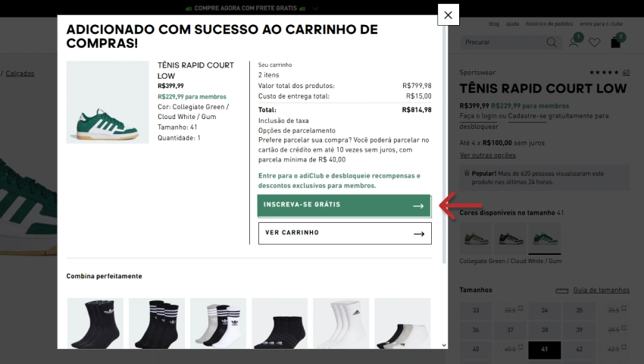Select the black colorway shoe swatch

tap(509, 240)
